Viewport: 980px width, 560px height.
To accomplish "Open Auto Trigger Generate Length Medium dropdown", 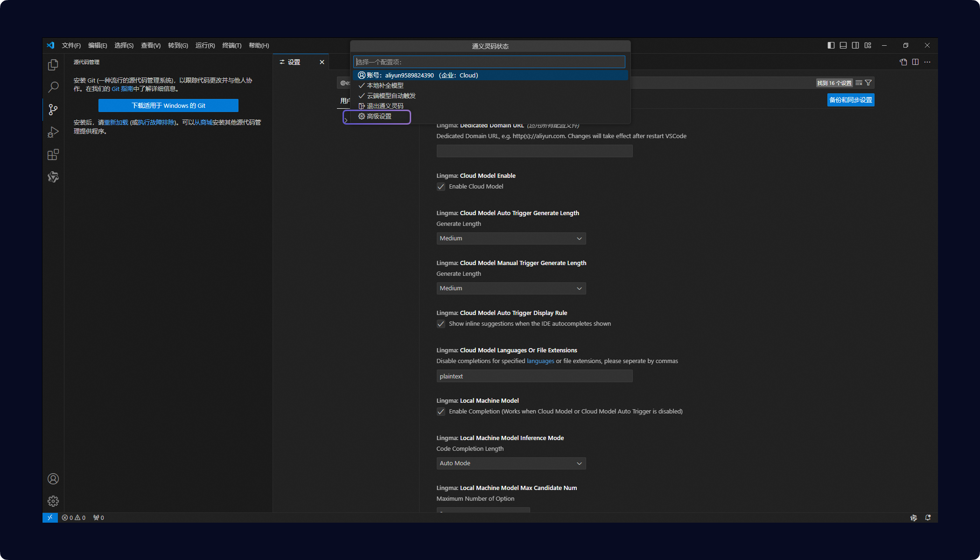I will pos(511,238).
